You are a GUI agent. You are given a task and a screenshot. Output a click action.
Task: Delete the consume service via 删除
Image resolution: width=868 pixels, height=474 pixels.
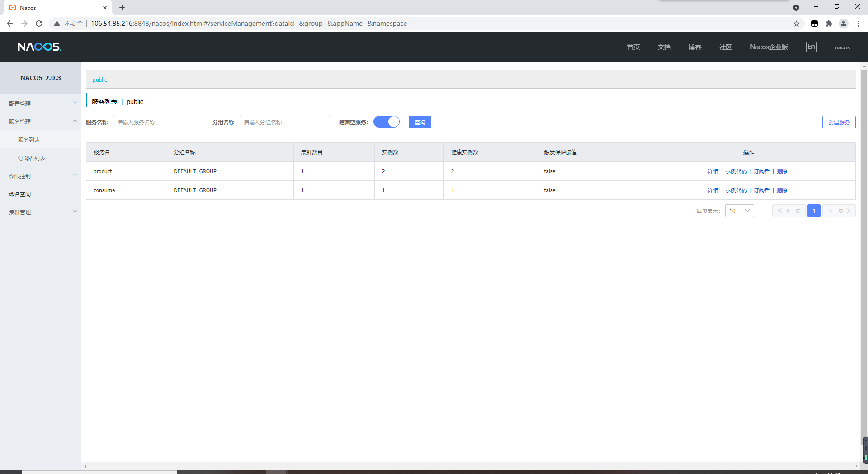tap(782, 190)
